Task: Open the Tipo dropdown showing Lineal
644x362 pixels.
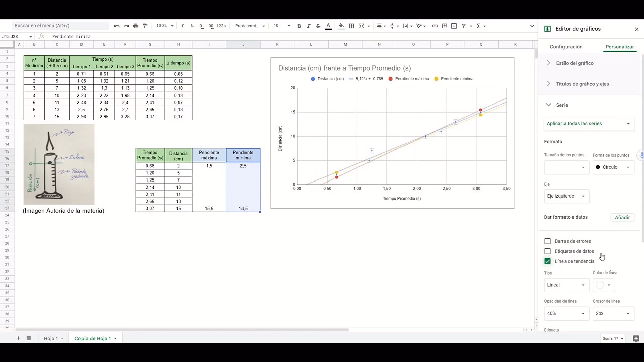Action: click(566, 285)
